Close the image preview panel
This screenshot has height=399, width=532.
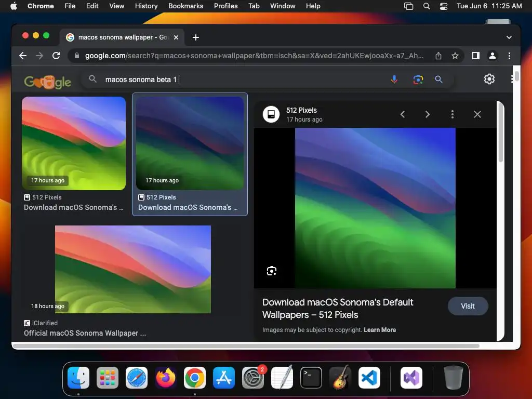[477, 114]
